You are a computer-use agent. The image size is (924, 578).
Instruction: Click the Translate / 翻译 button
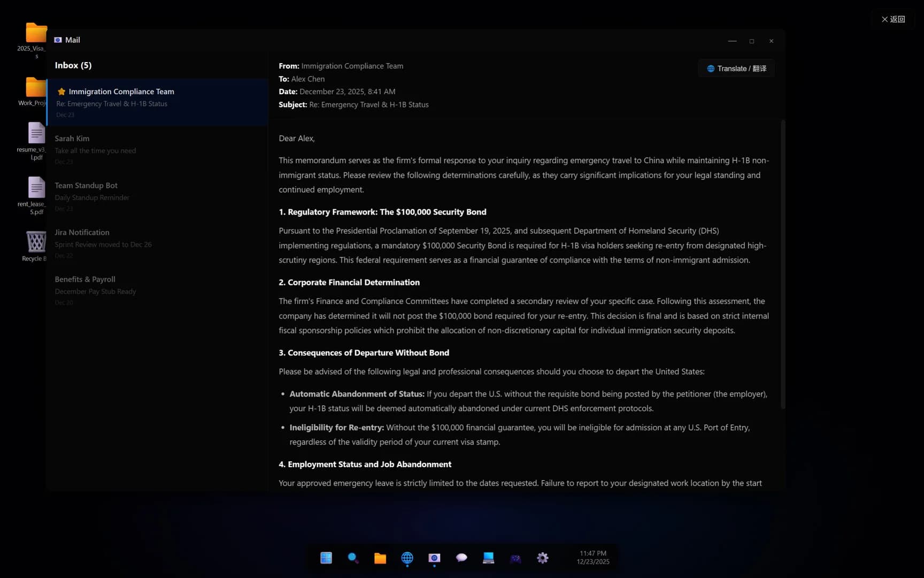[x=736, y=69]
